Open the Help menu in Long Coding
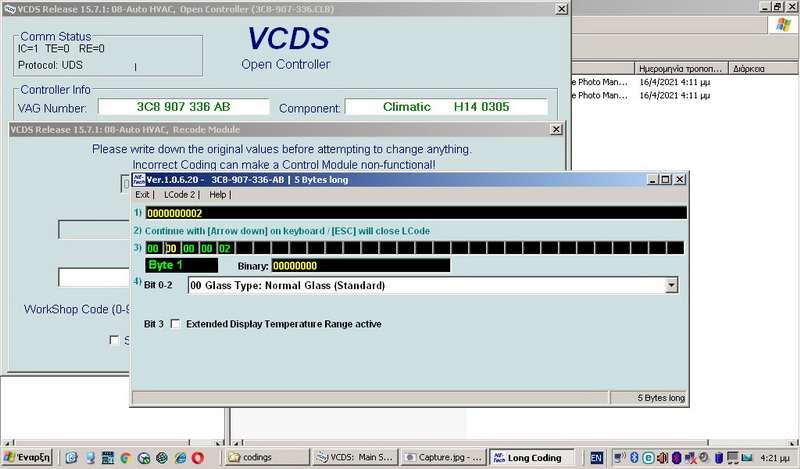Viewport: 800px width, 469px height. pos(217,194)
